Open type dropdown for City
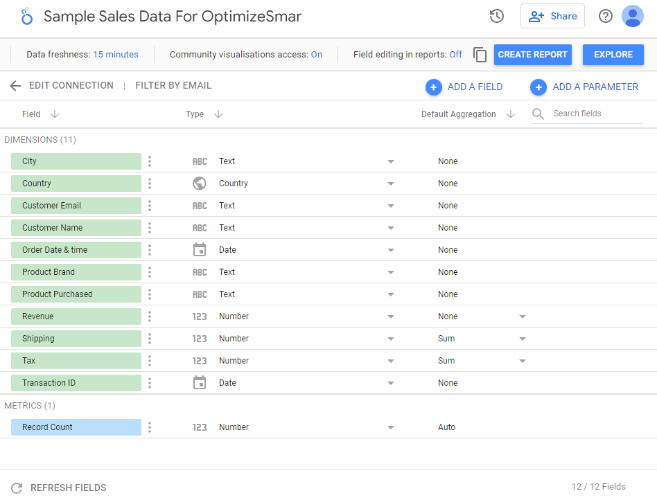Image resolution: width=657 pixels, height=500 pixels. (x=391, y=162)
